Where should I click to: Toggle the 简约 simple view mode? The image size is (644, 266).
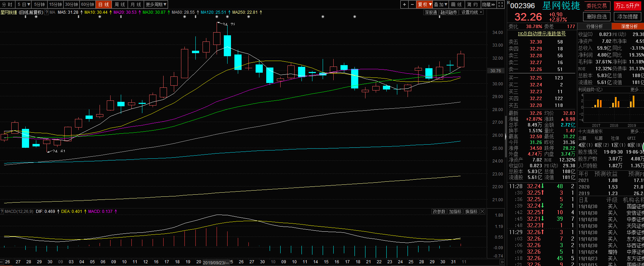pos(473,4)
